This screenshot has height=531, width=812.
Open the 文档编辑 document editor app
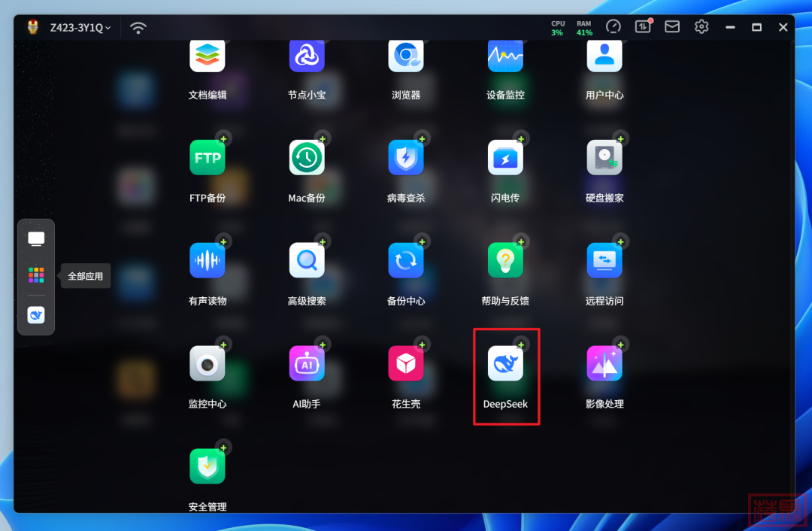click(208, 56)
